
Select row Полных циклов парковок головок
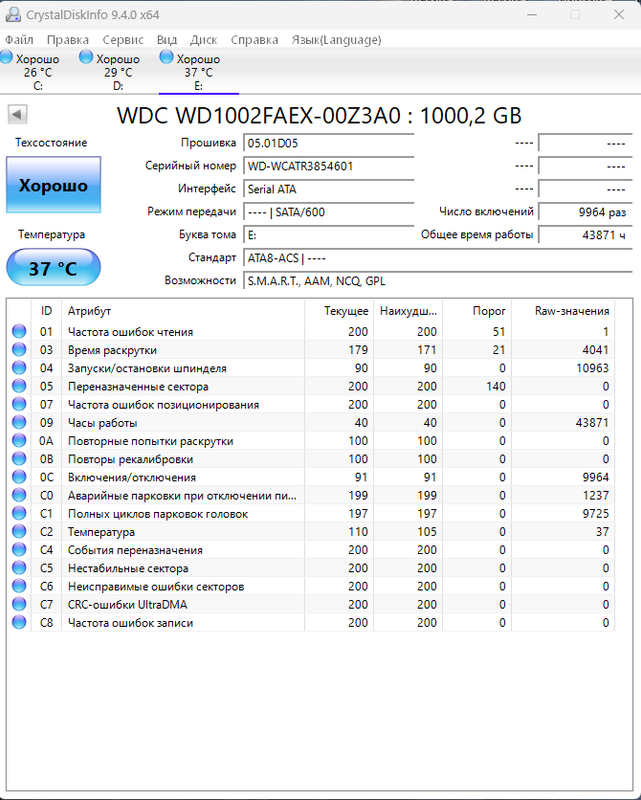point(311,513)
